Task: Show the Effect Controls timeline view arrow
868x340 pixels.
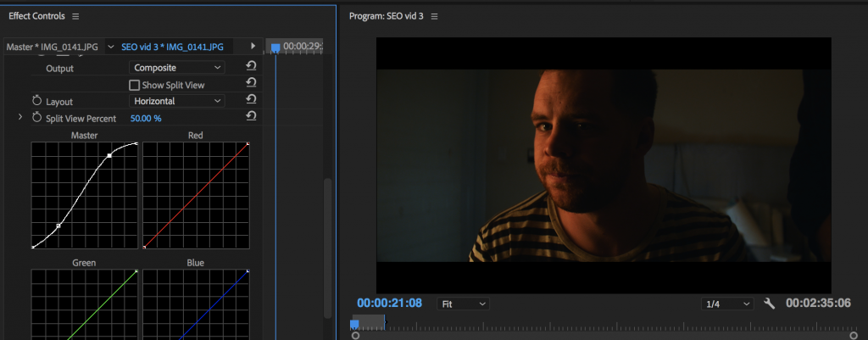Action: pos(253,46)
